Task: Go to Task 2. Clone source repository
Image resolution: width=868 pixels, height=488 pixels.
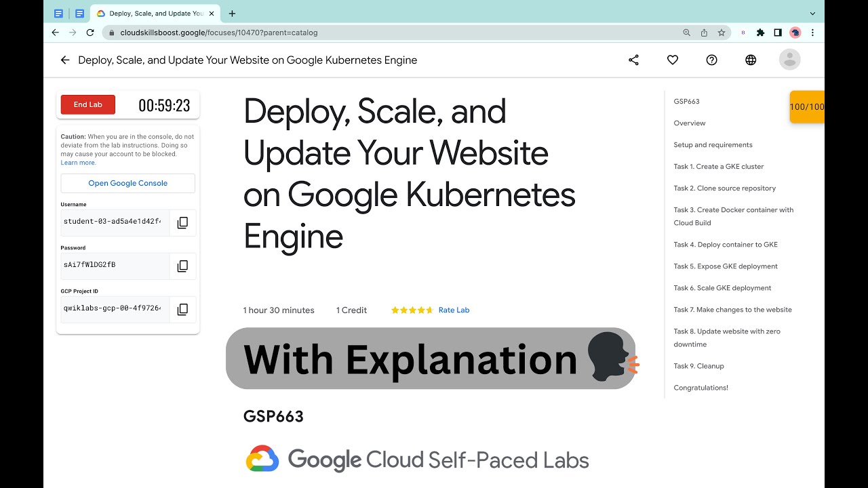Action: click(725, 188)
